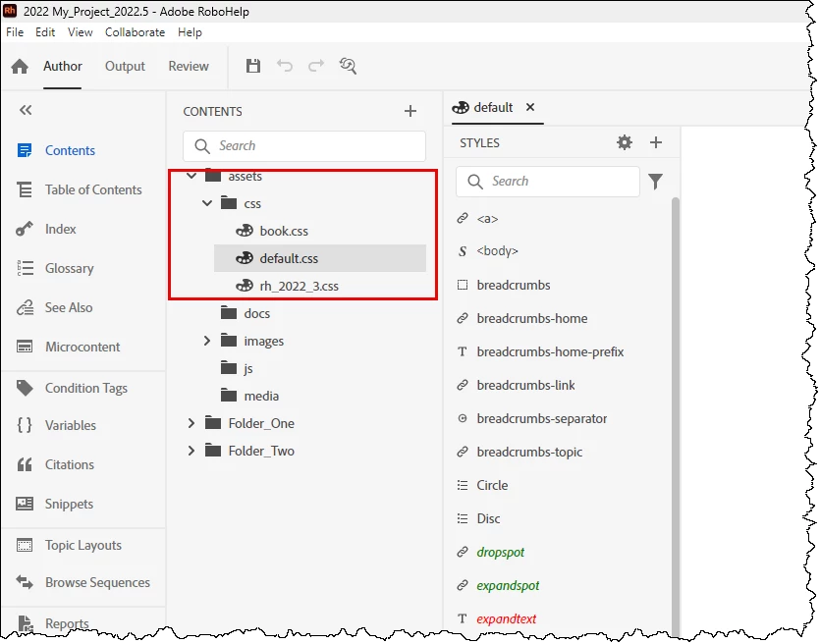Save the project with the floppy disk icon
This screenshot has width=820, height=644.
pyautogui.click(x=253, y=66)
